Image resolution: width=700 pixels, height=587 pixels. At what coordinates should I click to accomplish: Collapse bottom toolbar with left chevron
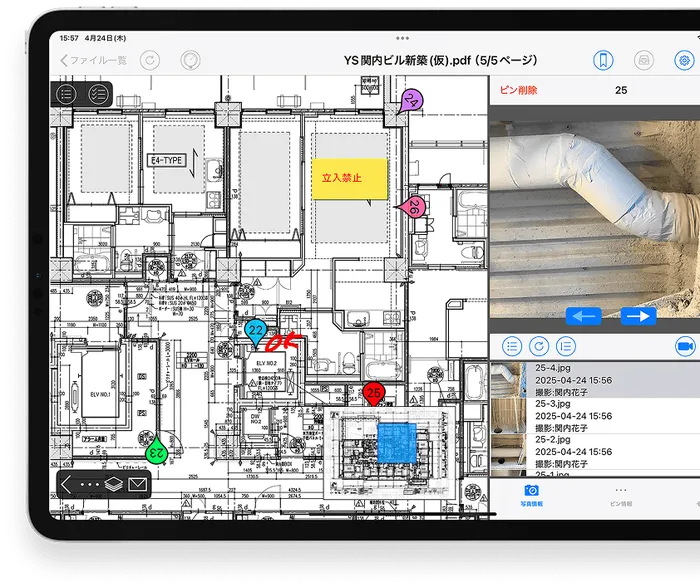[67, 484]
